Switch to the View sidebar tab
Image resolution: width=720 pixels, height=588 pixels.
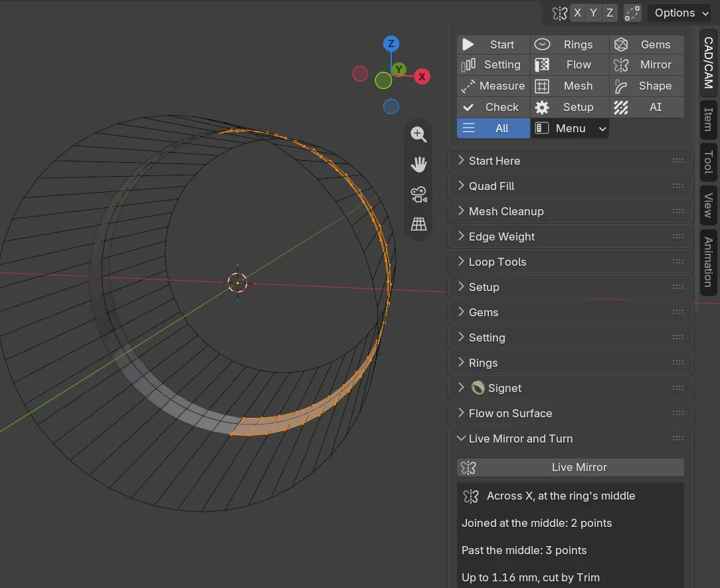tap(709, 205)
